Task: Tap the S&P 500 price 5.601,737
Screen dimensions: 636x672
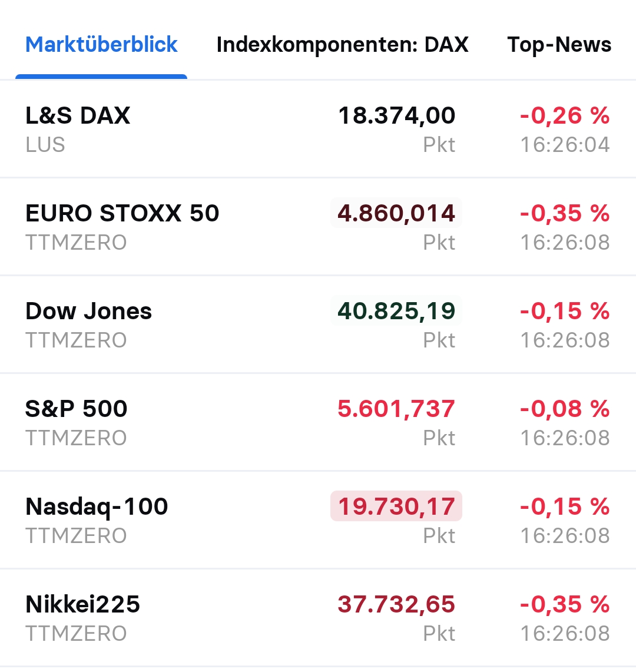Action: pos(396,409)
